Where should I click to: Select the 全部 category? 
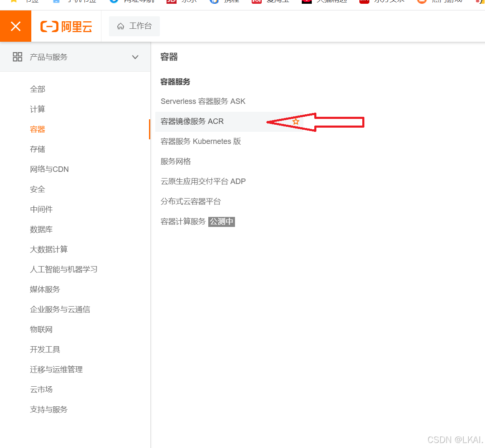(38, 89)
